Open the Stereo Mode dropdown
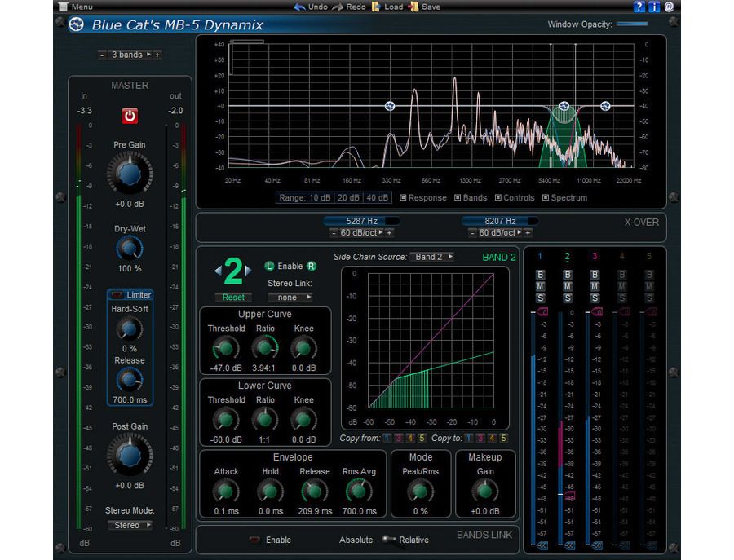Image resolution: width=734 pixels, height=560 pixels. (130, 525)
